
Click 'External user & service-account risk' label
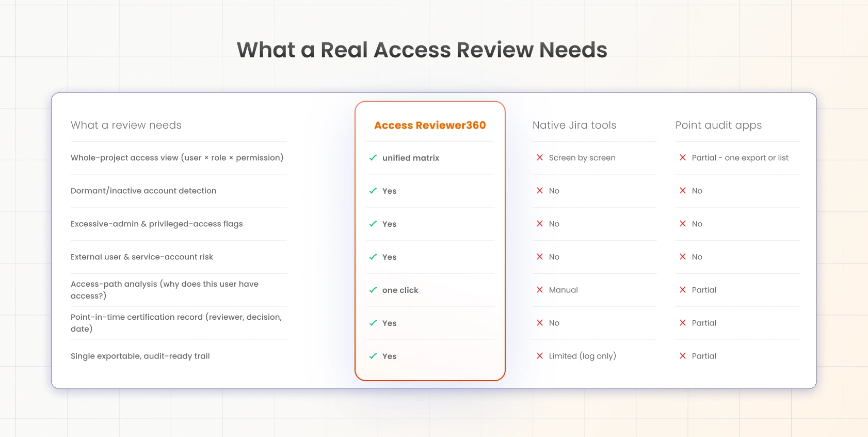[142, 257]
